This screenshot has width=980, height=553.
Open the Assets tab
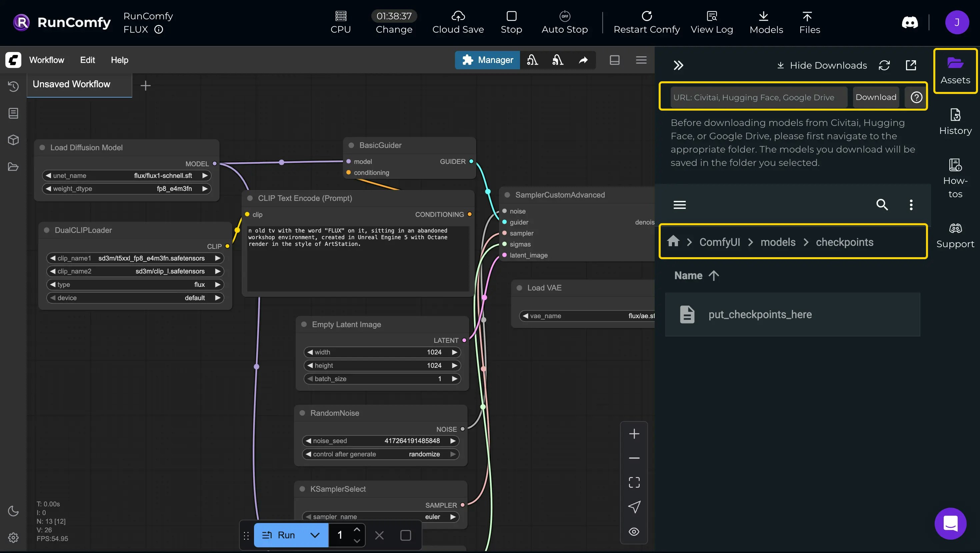click(955, 71)
